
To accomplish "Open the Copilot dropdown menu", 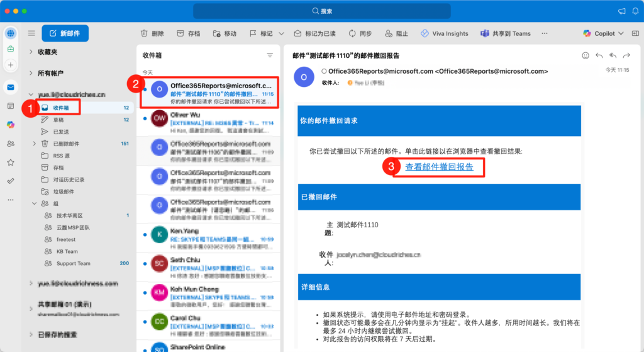I will pyautogui.click(x=621, y=33).
